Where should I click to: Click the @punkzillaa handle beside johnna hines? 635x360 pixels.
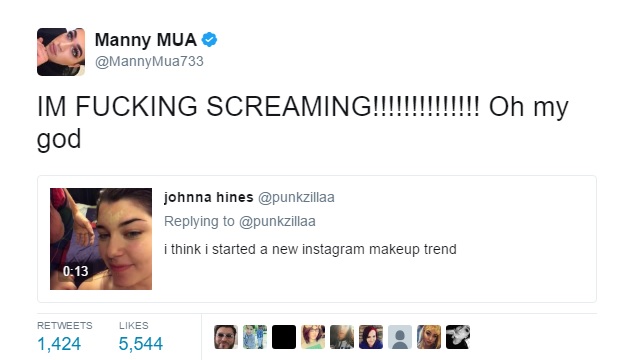point(296,197)
